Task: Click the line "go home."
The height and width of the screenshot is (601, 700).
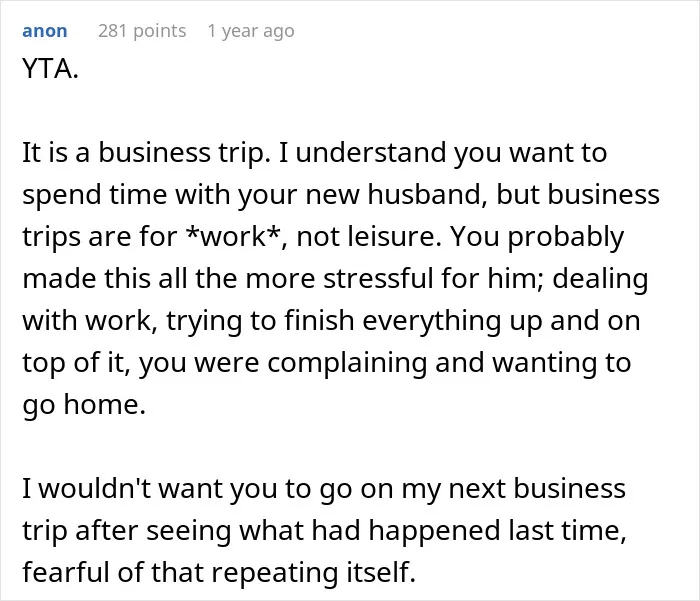Action: click(84, 405)
